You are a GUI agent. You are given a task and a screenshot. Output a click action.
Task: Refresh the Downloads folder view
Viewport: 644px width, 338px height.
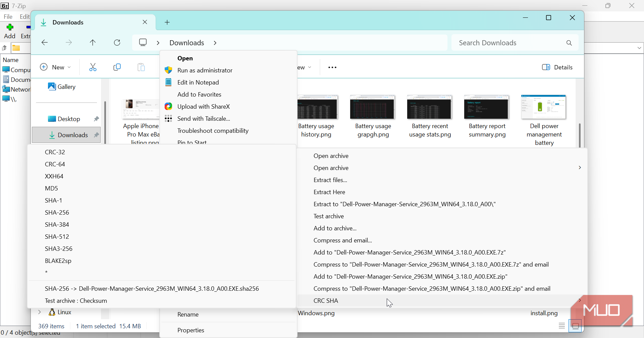coord(117,43)
